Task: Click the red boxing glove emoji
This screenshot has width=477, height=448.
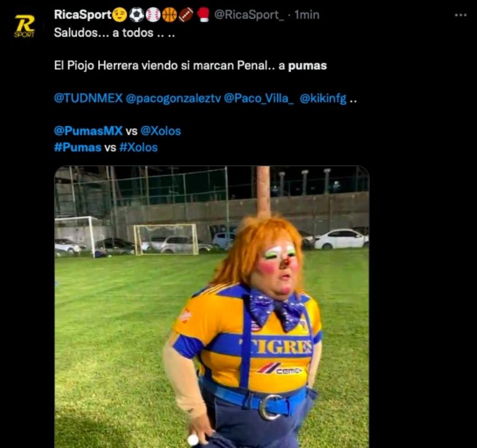Action: tap(203, 15)
